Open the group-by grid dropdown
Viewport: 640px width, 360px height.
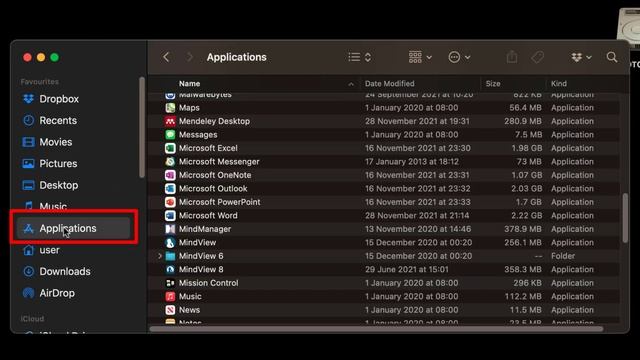pyautogui.click(x=420, y=57)
